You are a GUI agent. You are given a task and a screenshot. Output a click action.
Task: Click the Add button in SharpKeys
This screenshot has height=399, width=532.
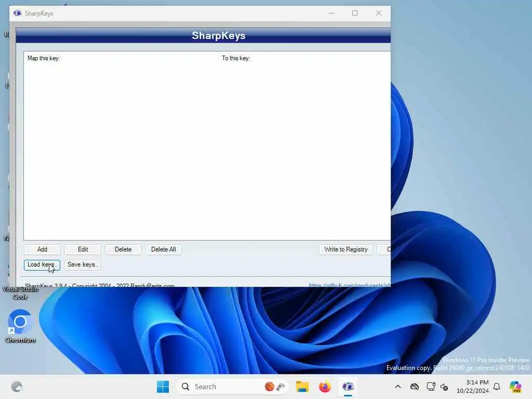coord(42,249)
